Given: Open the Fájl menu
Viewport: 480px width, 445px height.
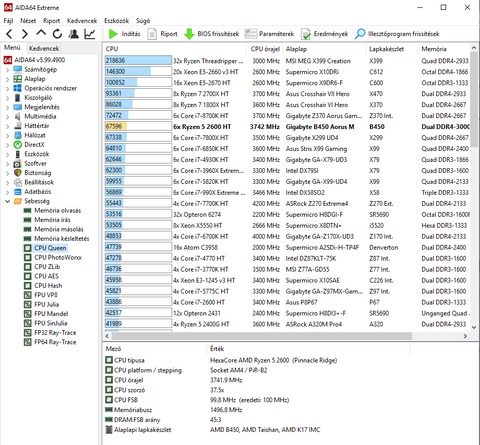Looking at the screenshot, I should tap(8, 21).
